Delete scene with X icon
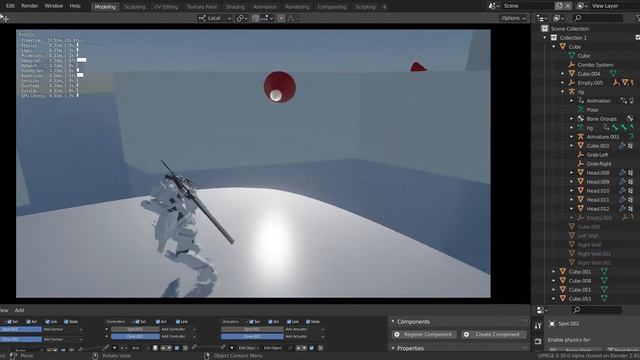Viewport: 640px width, 360px height. (568, 6)
